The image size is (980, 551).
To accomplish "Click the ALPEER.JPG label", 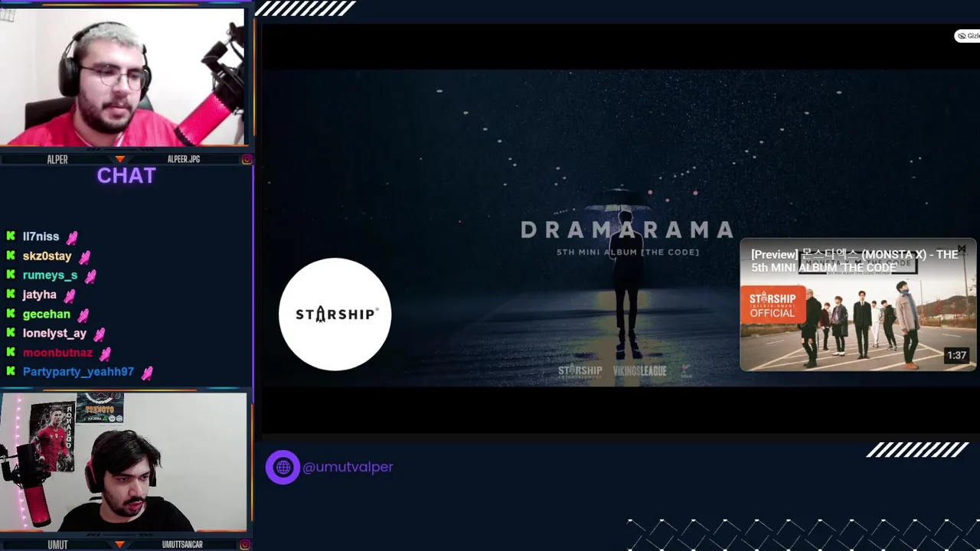I will pyautogui.click(x=184, y=159).
